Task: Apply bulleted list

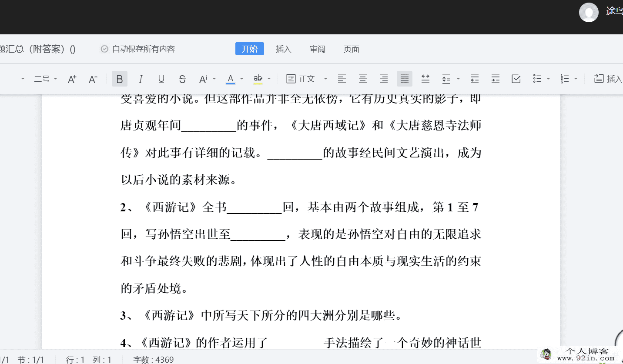Action: coord(537,79)
